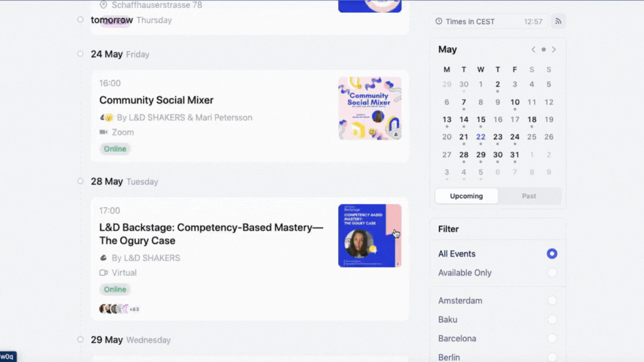Click Times in CEST timezone box
Viewport: 644px width, 362px height.
pyautogui.click(x=489, y=21)
